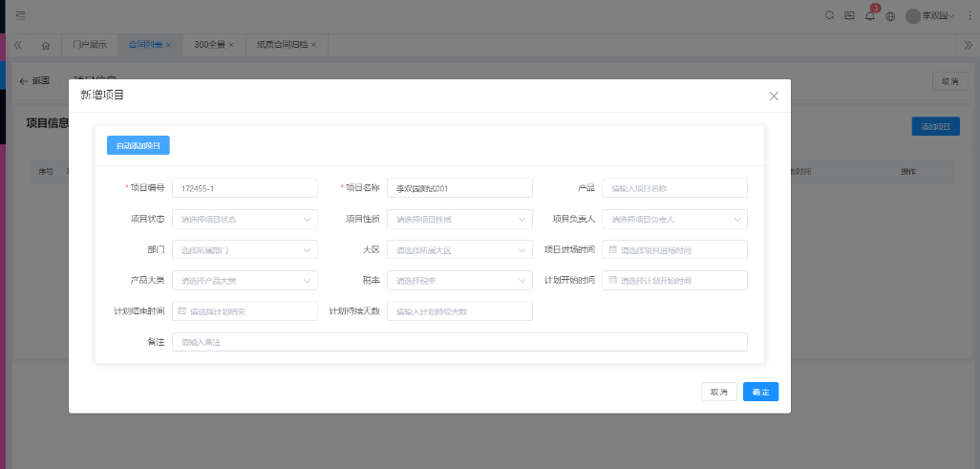The image size is (980, 469).
Task: Click the search icon in top bar
Action: [x=829, y=16]
